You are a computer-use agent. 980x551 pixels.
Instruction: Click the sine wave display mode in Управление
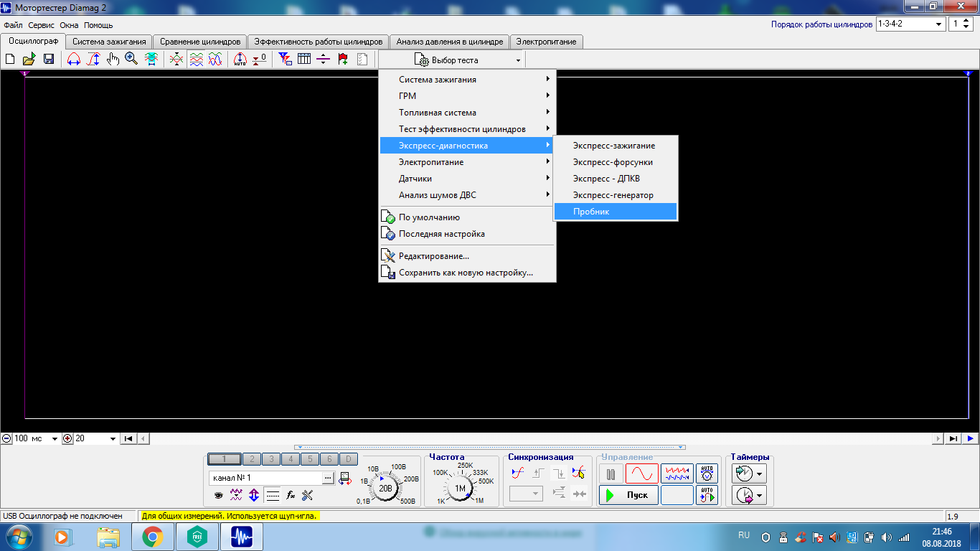tap(641, 474)
